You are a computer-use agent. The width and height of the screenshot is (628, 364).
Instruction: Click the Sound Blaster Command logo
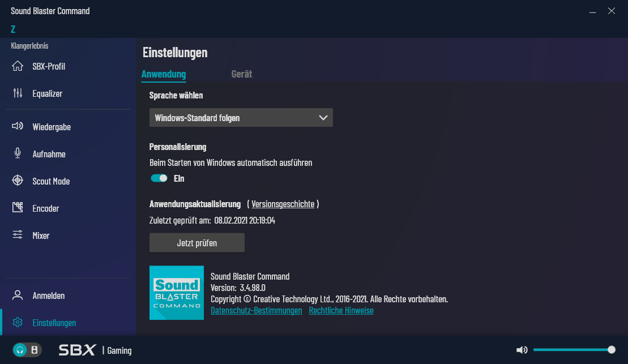tap(177, 293)
